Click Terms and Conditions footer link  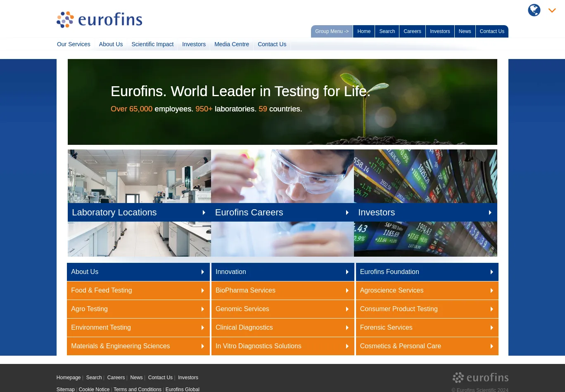[138, 390]
